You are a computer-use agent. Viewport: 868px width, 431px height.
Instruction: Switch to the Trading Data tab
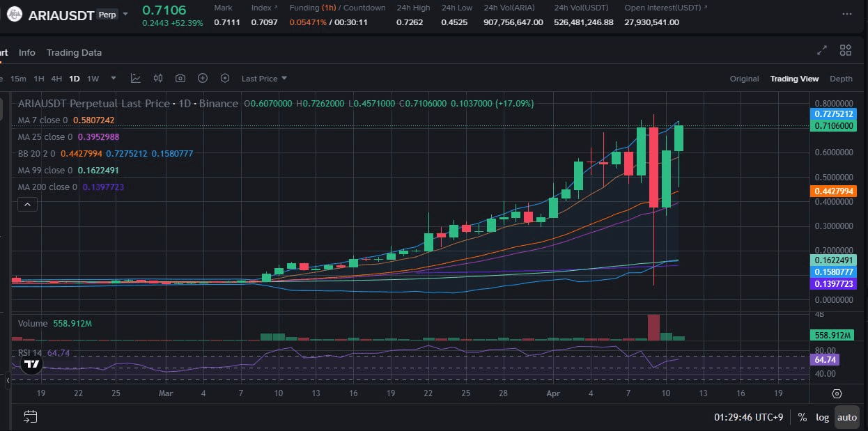74,52
